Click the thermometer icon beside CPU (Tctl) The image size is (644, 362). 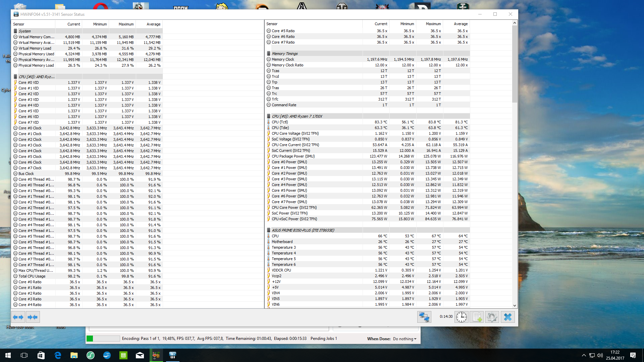269,122
